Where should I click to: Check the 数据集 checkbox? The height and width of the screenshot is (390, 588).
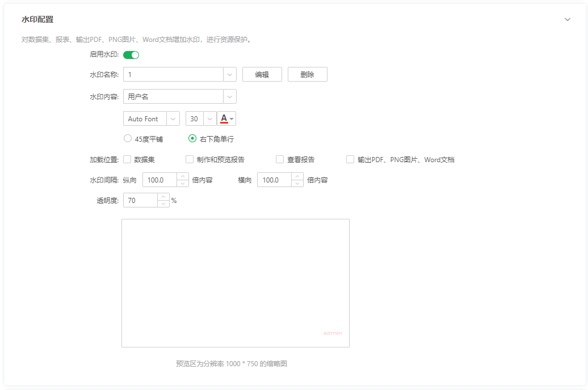tap(128, 160)
